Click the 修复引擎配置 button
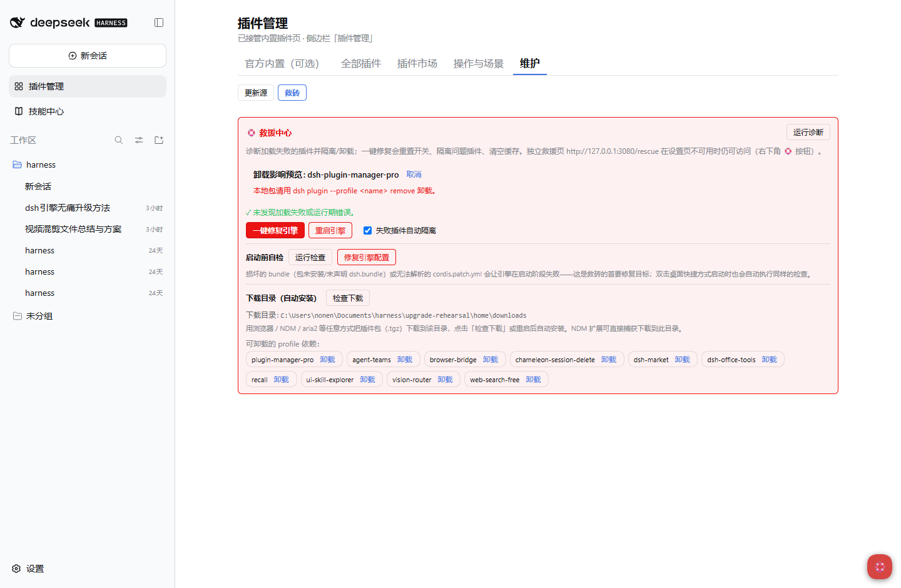Image resolution: width=901 pixels, height=588 pixels. coord(367,257)
